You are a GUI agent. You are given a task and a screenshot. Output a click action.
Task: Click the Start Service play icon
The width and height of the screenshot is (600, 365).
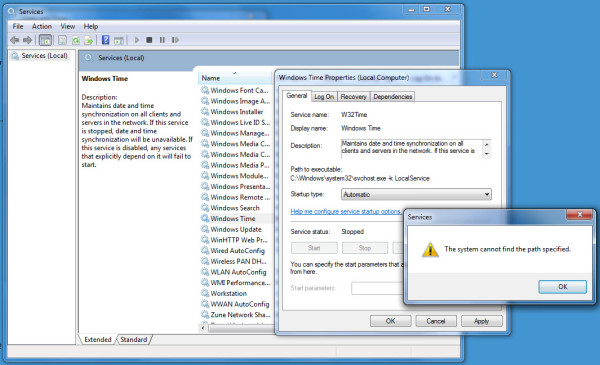[x=137, y=40]
